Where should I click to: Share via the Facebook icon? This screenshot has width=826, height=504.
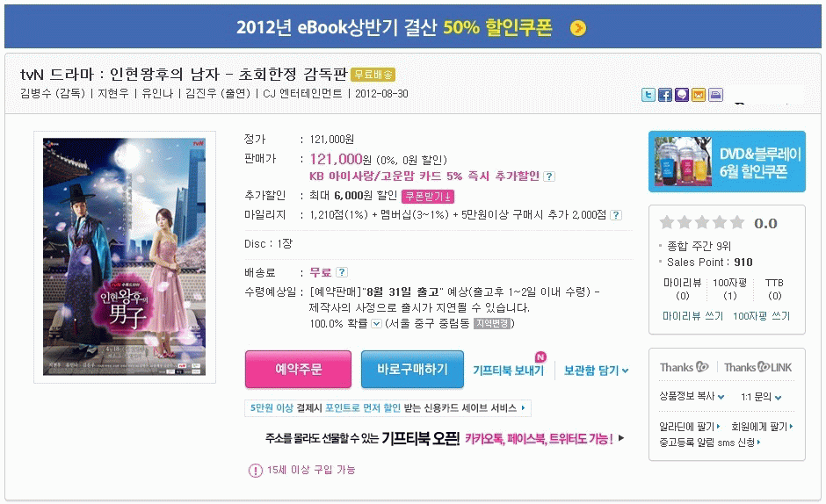(665, 95)
